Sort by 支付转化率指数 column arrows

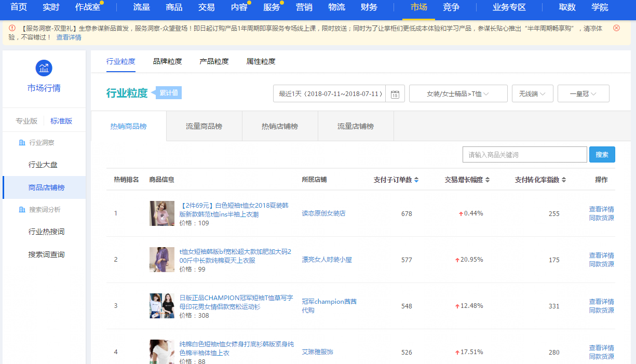(564, 180)
